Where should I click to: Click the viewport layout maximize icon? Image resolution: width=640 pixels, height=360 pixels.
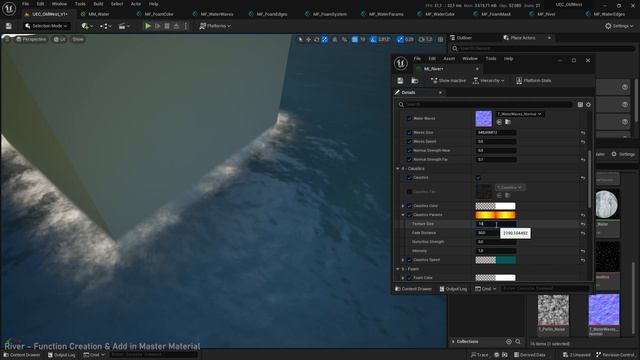pyautogui.click(x=440, y=39)
